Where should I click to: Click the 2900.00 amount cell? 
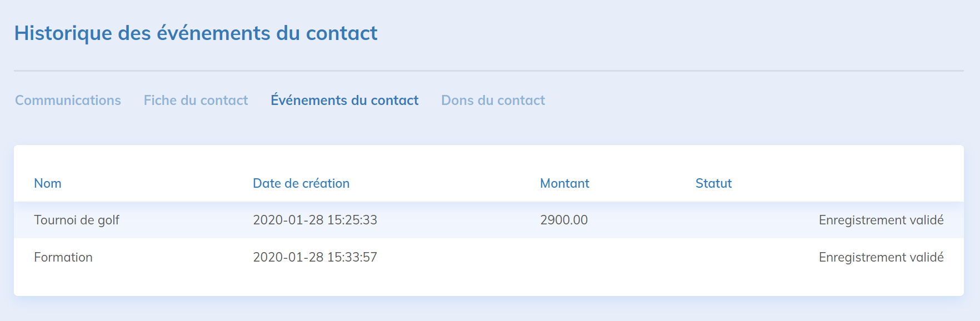pos(564,220)
